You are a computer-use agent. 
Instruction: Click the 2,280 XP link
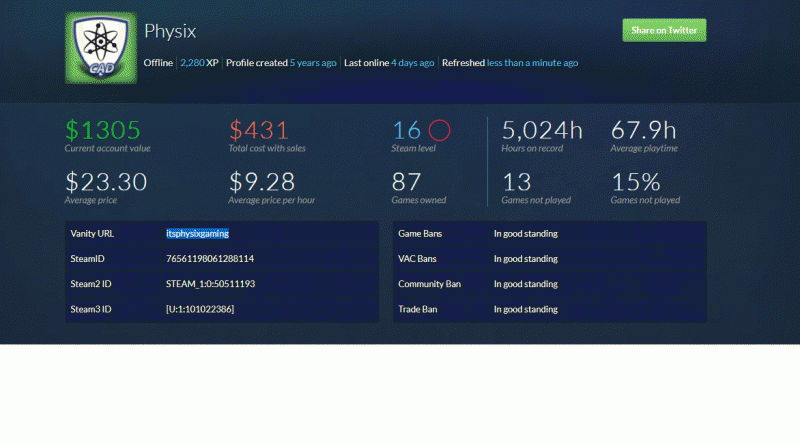tap(199, 63)
